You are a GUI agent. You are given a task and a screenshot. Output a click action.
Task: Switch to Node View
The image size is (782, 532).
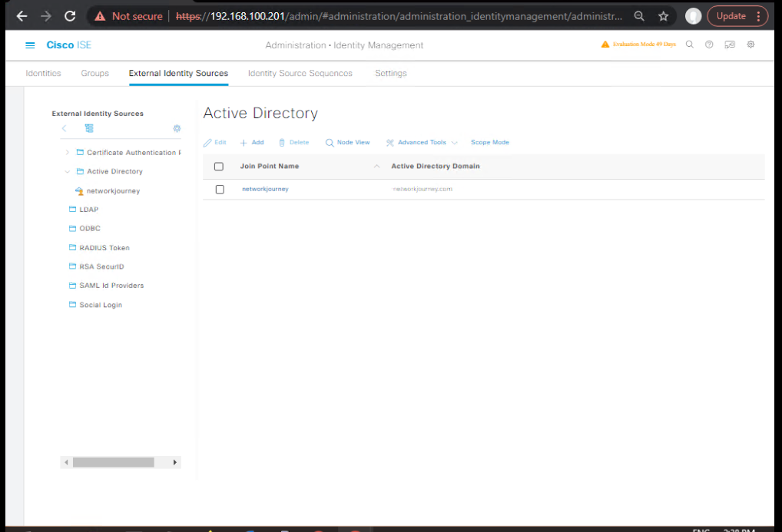[x=348, y=143]
